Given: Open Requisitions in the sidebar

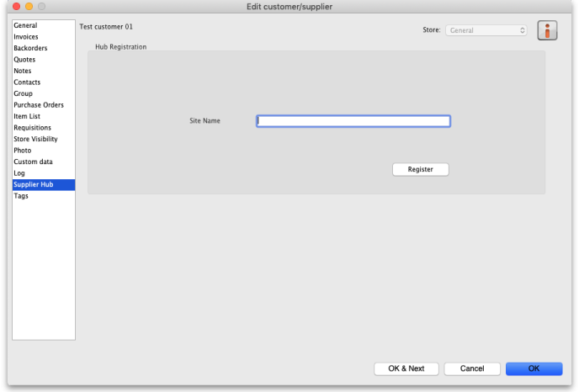Looking at the screenshot, I should click(x=32, y=128).
